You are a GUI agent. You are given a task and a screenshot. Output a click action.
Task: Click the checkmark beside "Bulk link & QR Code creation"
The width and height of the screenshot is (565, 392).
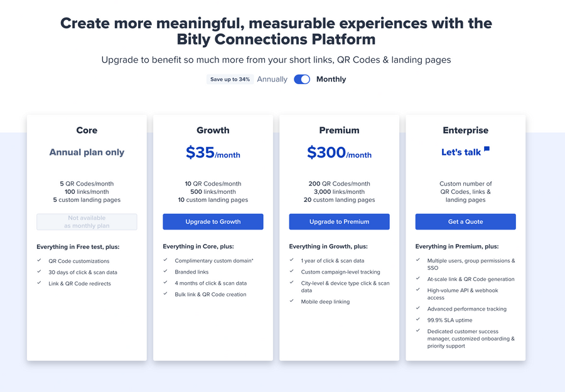pyautogui.click(x=166, y=294)
